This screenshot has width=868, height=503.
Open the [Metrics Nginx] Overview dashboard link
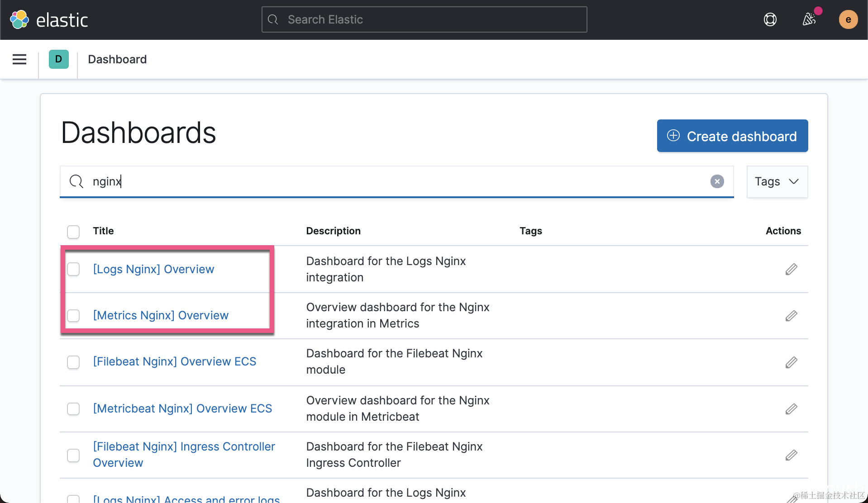161,315
